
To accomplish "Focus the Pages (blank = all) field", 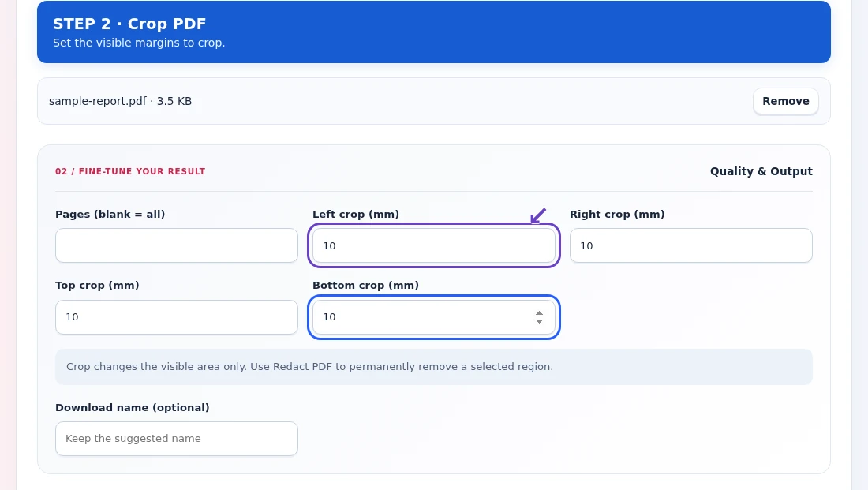I will [177, 245].
